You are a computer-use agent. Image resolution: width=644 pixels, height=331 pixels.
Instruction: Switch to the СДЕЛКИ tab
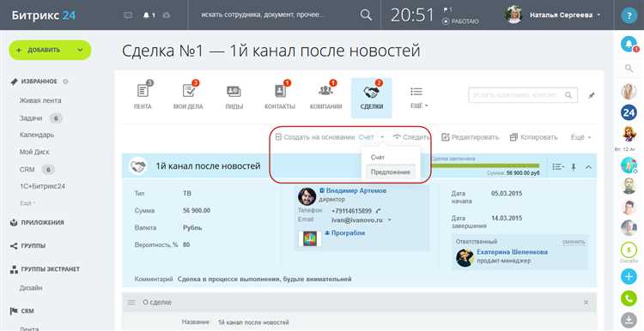pos(372,98)
